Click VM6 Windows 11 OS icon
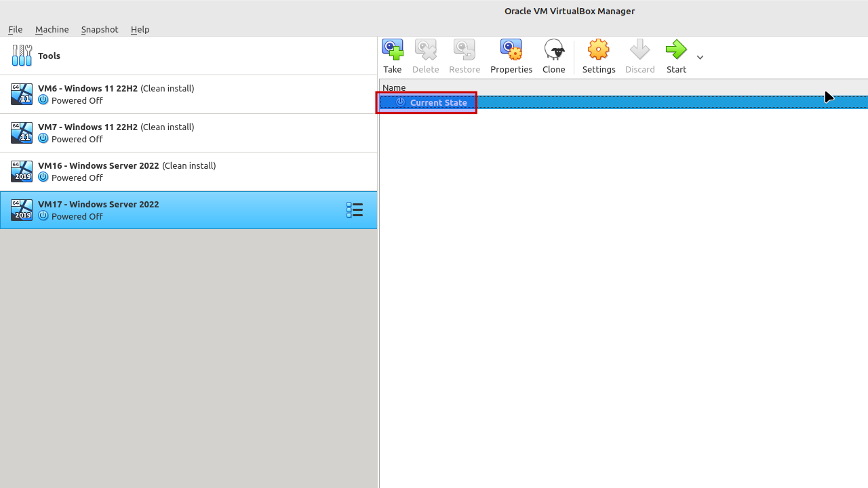868x488 pixels. click(22, 94)
